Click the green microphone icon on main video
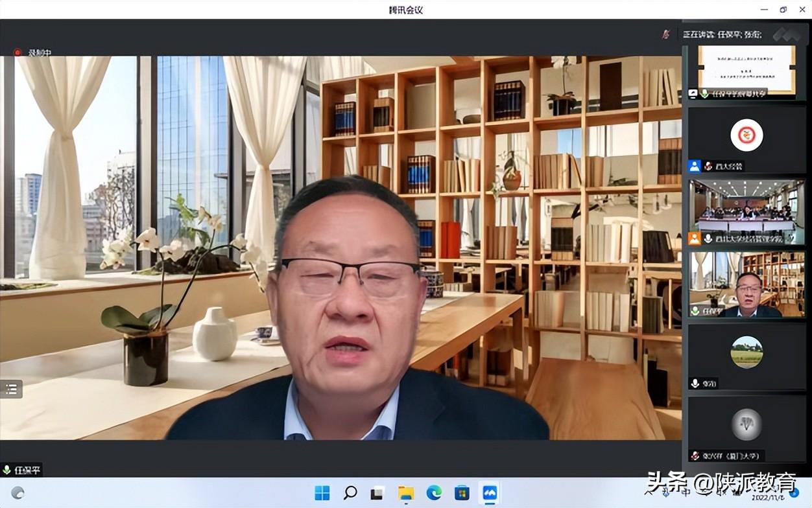The image size is (812, 508). coord(7,470)
